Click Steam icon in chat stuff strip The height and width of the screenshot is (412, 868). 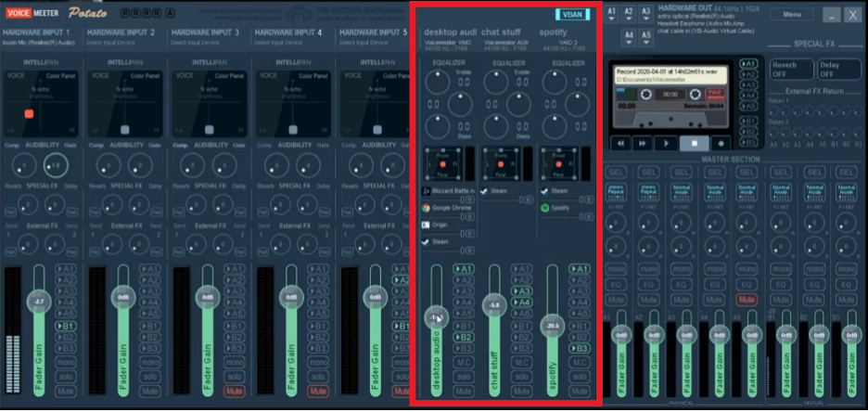(485, 191)
